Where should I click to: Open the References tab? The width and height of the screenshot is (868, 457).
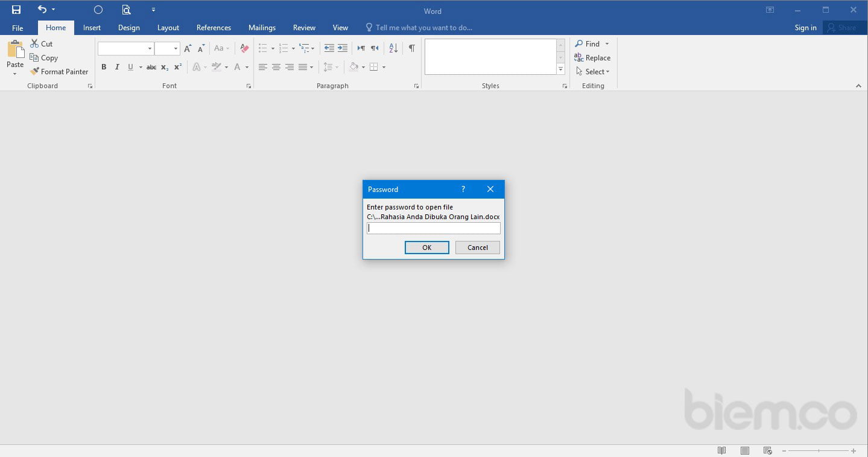point(214,28)
